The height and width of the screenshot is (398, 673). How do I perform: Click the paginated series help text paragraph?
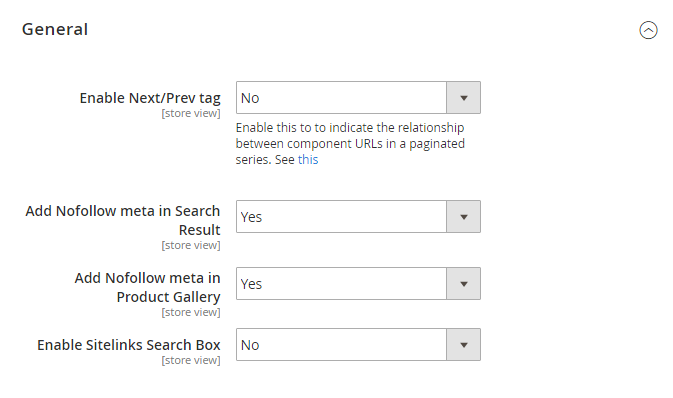tap(350, 144)
